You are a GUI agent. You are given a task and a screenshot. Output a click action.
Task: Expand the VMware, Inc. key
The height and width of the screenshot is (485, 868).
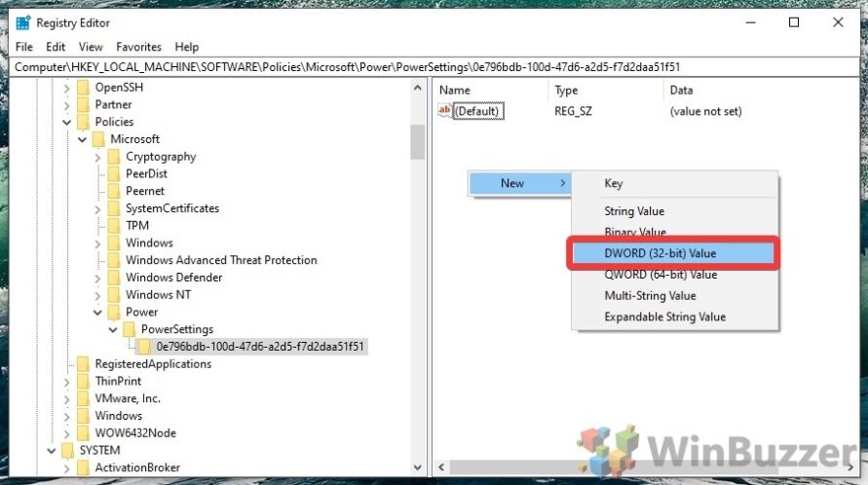tap(66, 398)
